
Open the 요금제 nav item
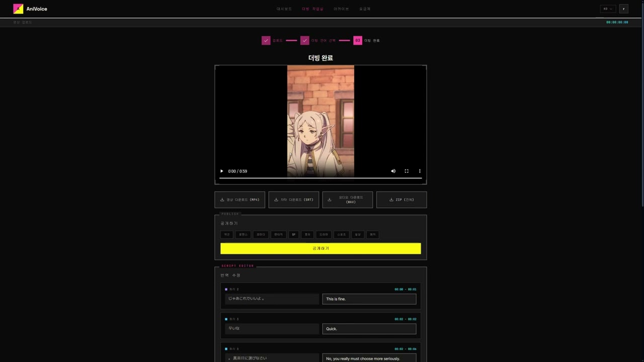tap(365, 9)
